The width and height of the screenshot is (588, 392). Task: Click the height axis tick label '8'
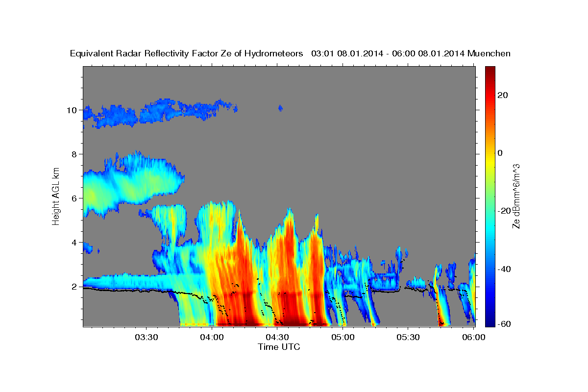click(74, 154)
